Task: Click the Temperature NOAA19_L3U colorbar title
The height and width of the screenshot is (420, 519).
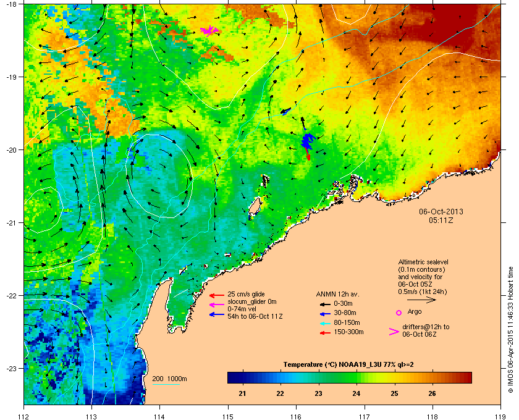Action: point(348,365)
